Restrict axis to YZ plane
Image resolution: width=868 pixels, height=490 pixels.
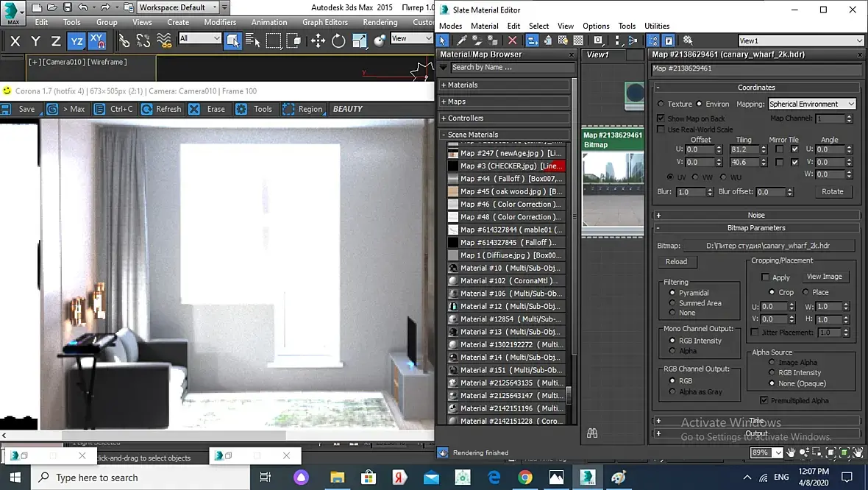click(77, 40)
